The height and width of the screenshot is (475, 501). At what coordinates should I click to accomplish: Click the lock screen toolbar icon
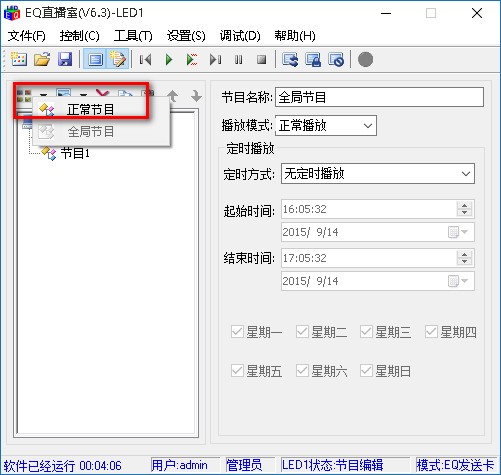point(313,60)
